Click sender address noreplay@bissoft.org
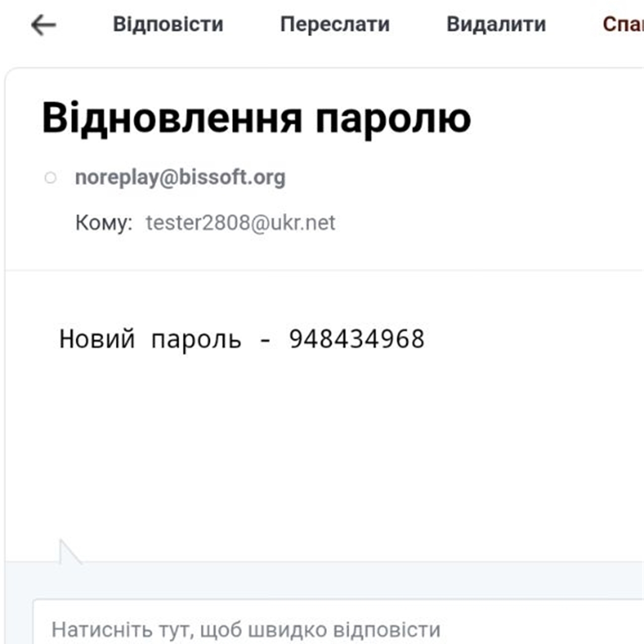644x644 pixels. pos(180,178)
